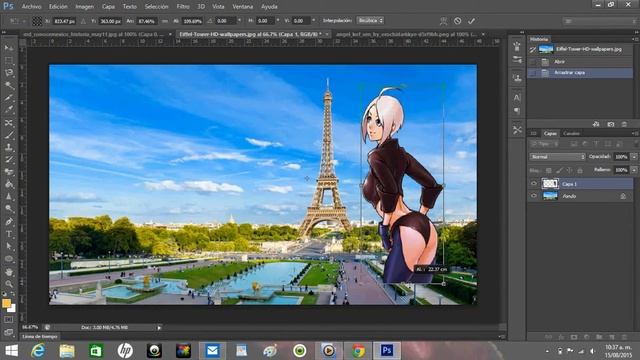Open Google Chrome from the taskbar

pos(358,350)
